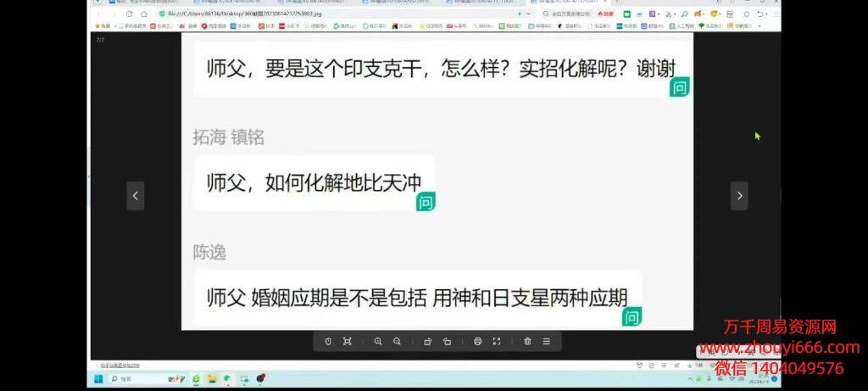The width and height of the screenshot is (868, 391).
Task: Print the image with the printer icon
Action: click(478, 341)
